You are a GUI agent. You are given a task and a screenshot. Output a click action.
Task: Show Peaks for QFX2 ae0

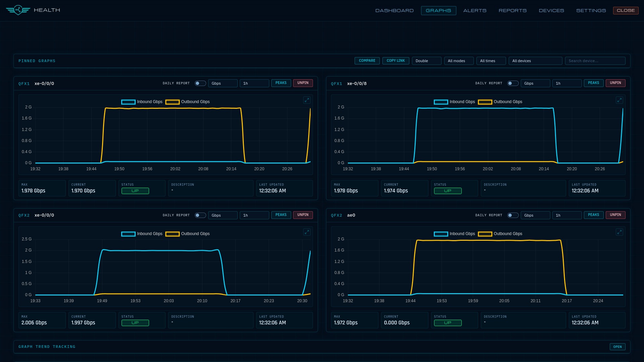click(x=593, y=215)
